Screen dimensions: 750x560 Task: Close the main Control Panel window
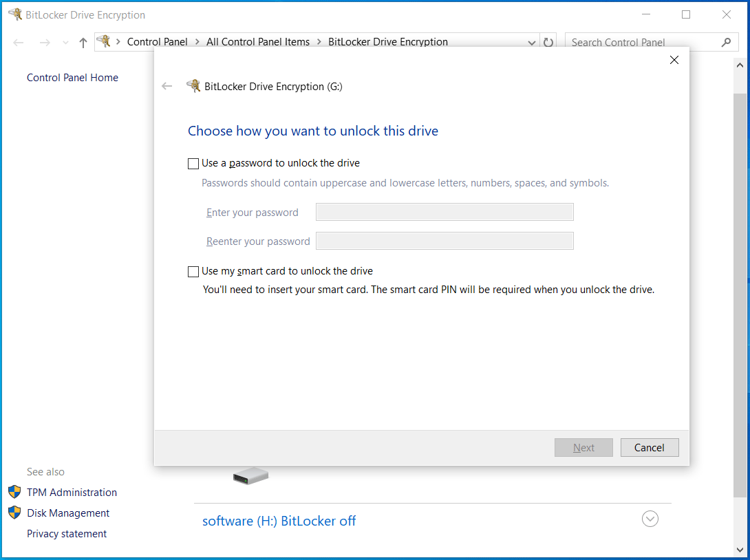(x=726, y=15)
